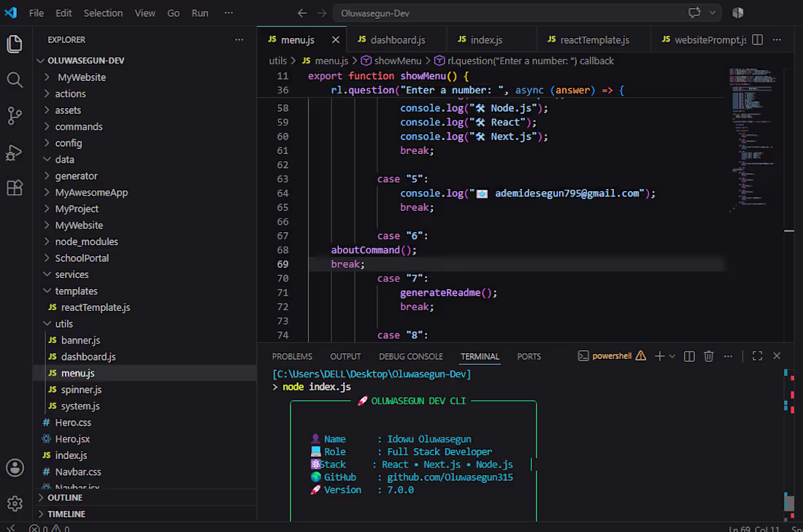Open Explorer Views and More Actions ellipsis
Image resolution: width=803 pixels, height=532 pixels.
point(239,39)
